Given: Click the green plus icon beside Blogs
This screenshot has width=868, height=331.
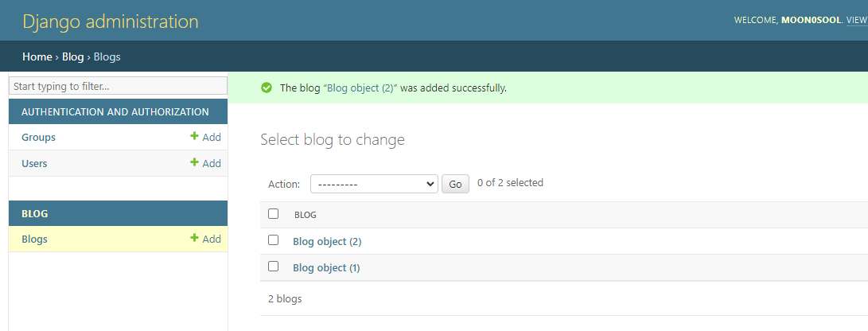Looking at the screenshot, I should click(x=194, y=239).
